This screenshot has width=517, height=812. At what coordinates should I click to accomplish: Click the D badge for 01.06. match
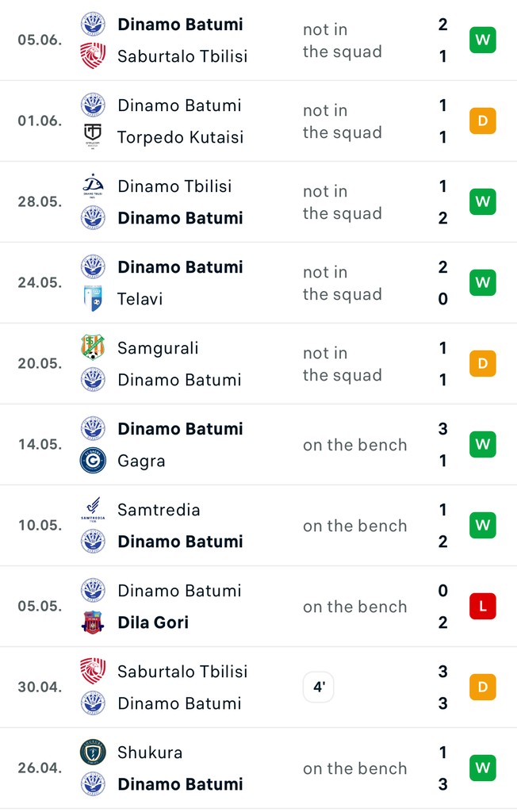482,121
